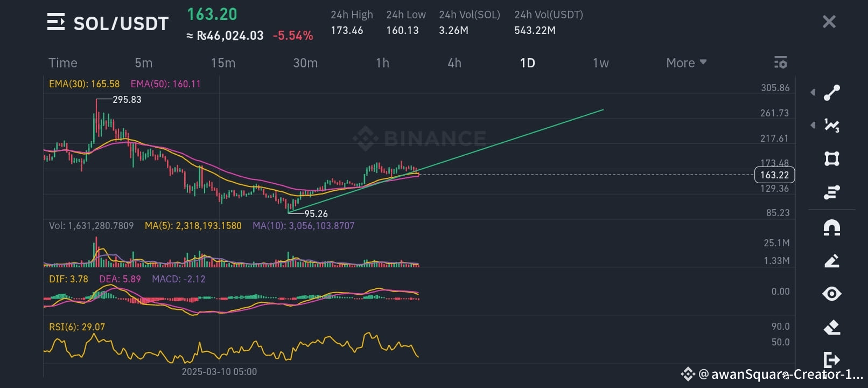Click the RSI(6): 29.07 label
This screenshot has width=868, height=388.
pos(77,327)
